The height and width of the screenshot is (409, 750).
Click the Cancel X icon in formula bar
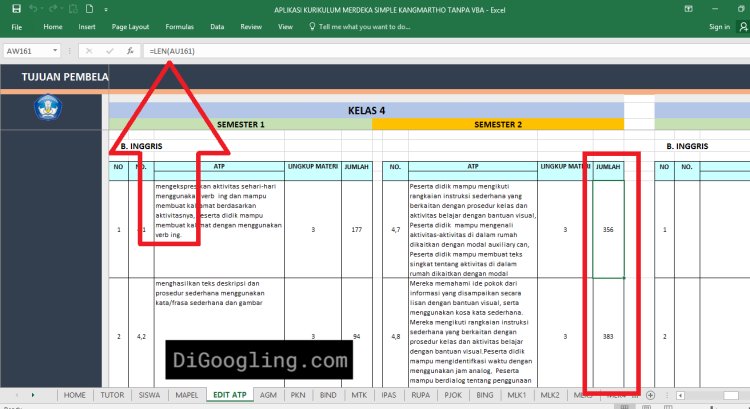click(x=88, y=50)
